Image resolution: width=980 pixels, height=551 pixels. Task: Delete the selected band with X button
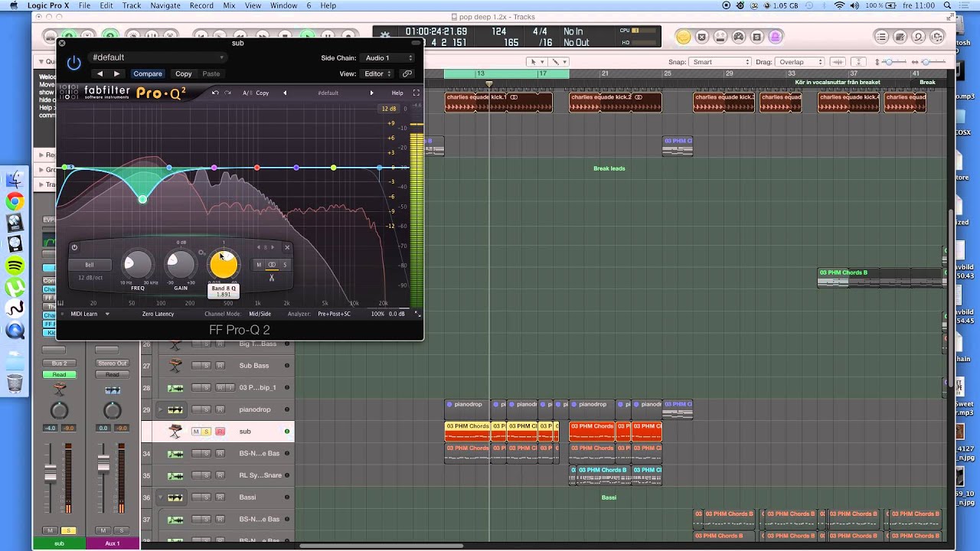point(287,247)
